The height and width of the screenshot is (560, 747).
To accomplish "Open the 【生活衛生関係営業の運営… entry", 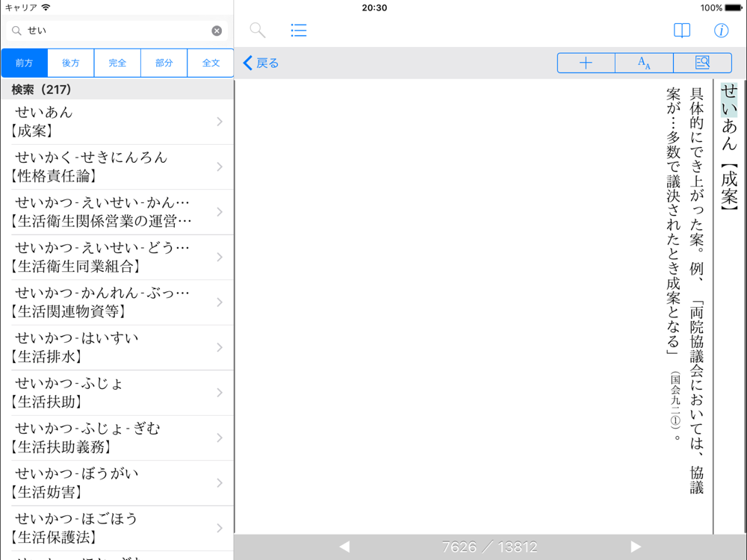I will (x=117, y=212).
